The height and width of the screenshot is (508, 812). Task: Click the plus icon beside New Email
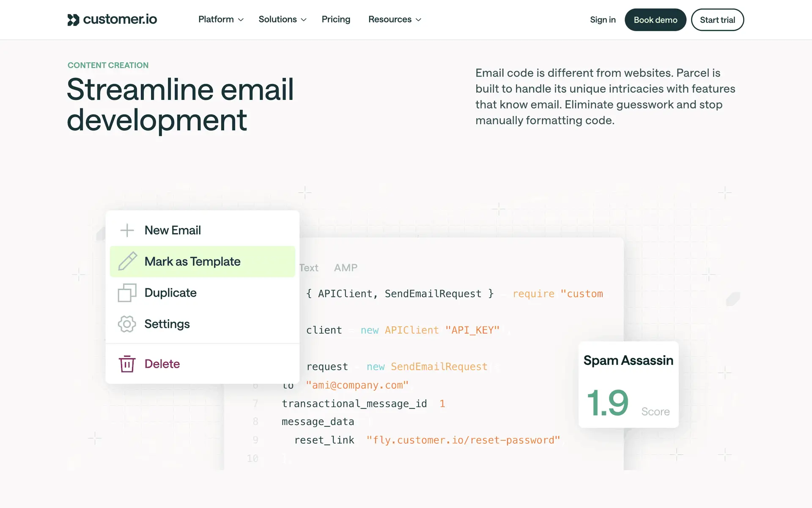pyautogui.click(x=127, y=230)
